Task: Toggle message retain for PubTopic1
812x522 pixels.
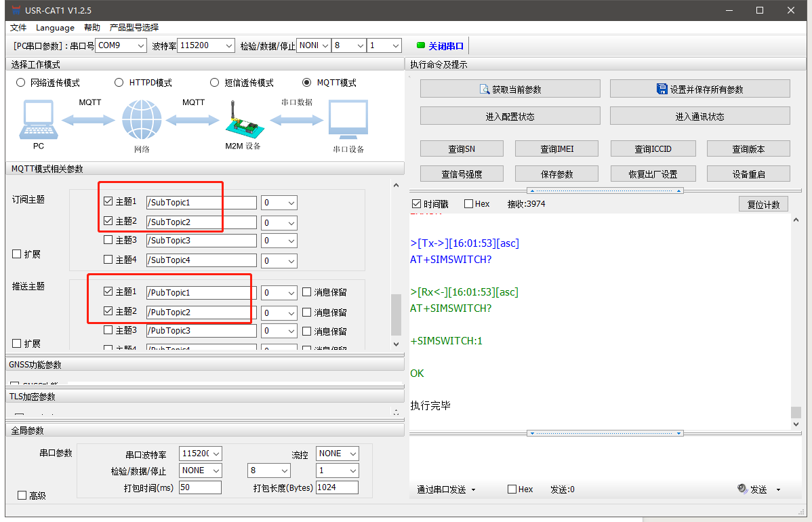Action: coord(307,292)
